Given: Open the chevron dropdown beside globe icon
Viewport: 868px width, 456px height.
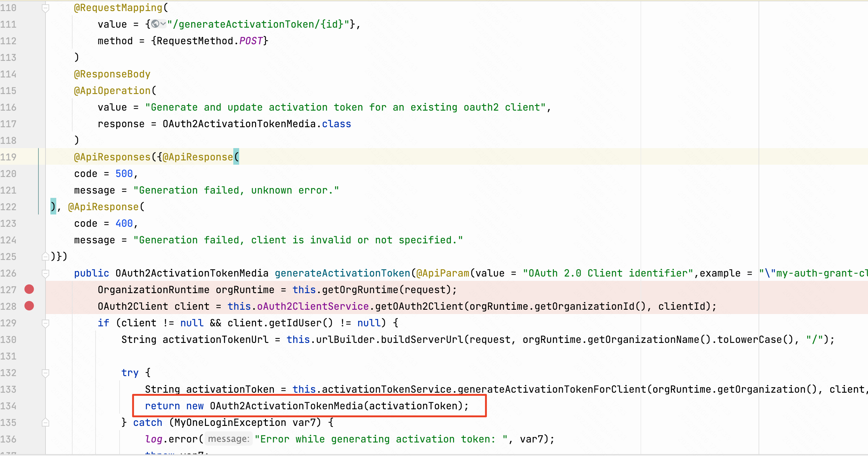Looking at the screenshot, I should pyautogui.click(x=163, y=24).
